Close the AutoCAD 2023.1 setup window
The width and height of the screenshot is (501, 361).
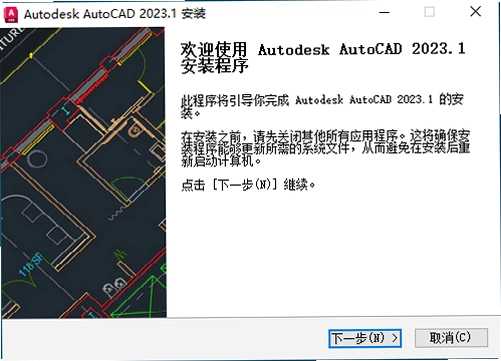click(475, 12)
